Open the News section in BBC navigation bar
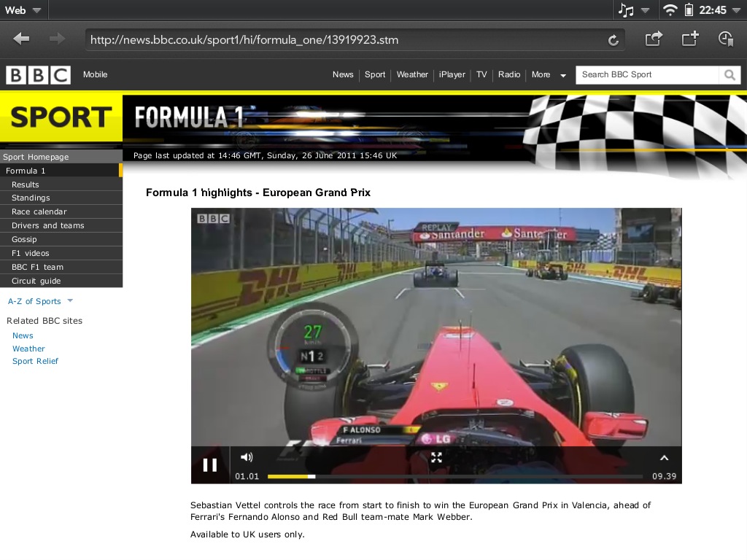747x560 pixels. (x=343, y=75)
